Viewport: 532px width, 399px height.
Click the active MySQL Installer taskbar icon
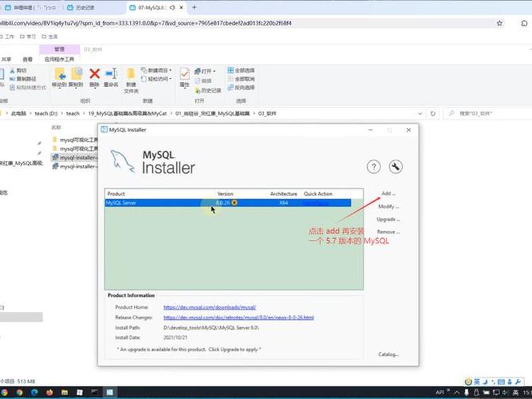pyautogui.click(x=110, y=392)
